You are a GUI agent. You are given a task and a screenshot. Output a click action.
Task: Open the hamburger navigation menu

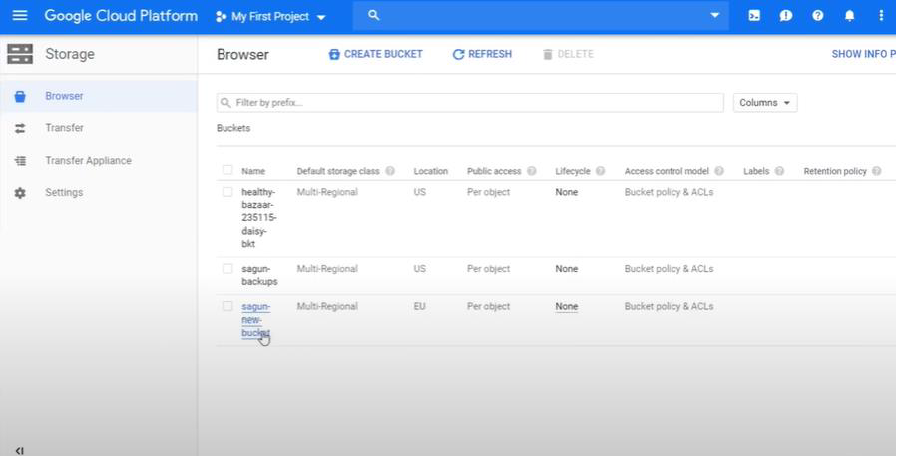(x=20, y=15)
